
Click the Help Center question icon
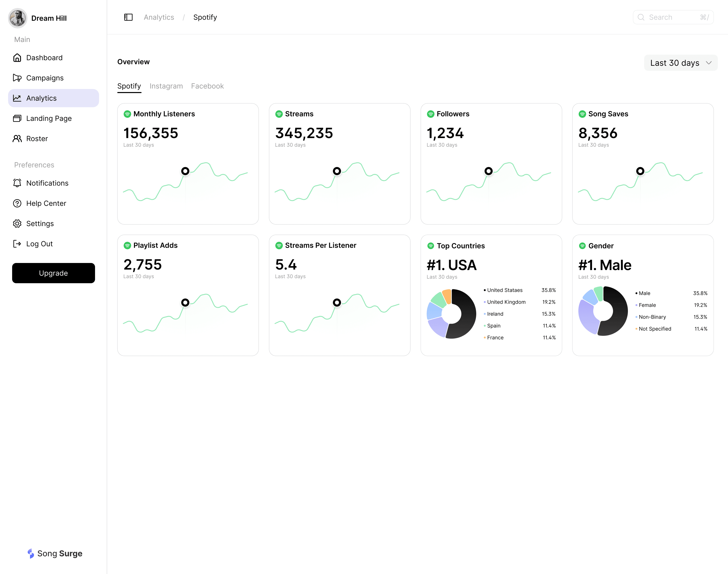pyautogui.click(x=17, y=203)
